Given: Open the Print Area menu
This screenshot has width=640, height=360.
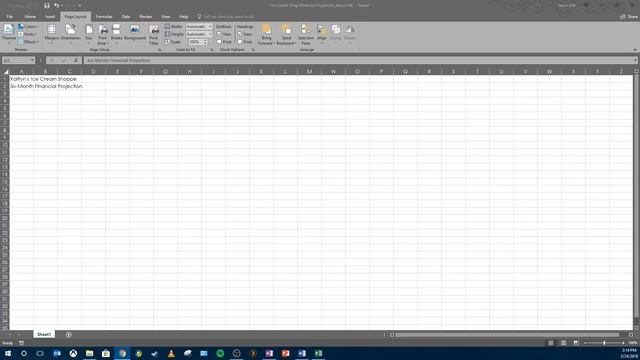Looking at the screenshot, I should click(102, 34).
